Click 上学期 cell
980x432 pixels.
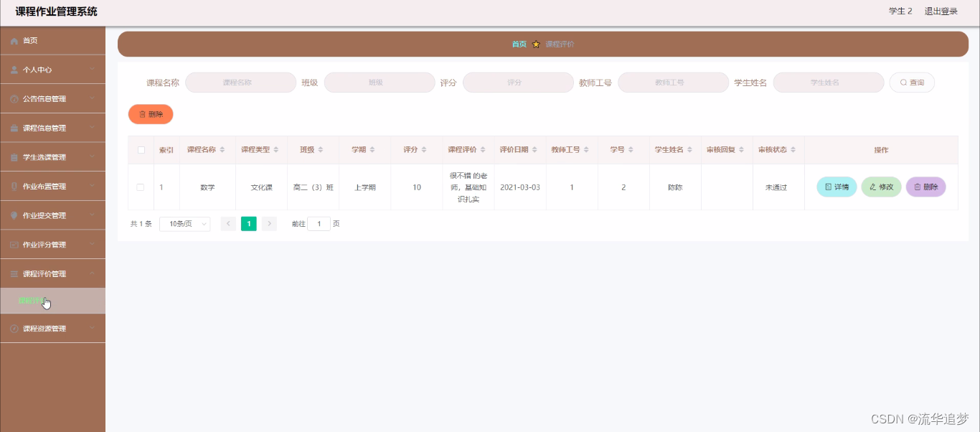pos(365,187)
